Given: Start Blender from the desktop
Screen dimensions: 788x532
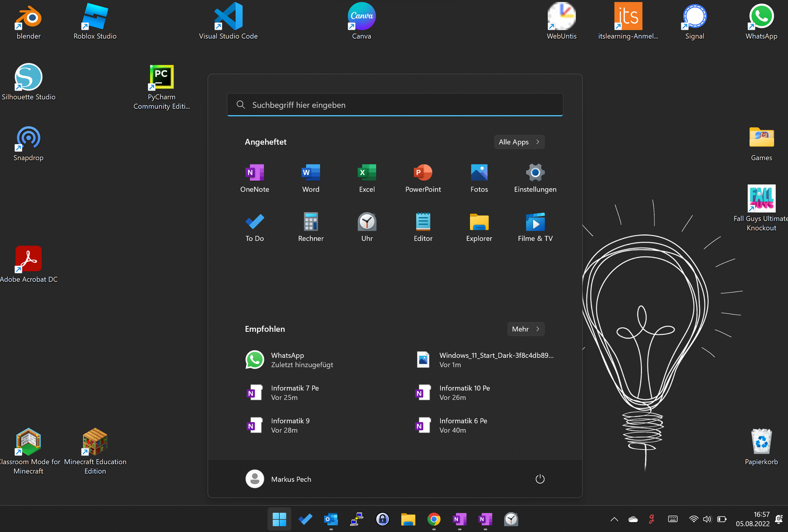Looking at the screenshot, I should (x=28, y=18).
